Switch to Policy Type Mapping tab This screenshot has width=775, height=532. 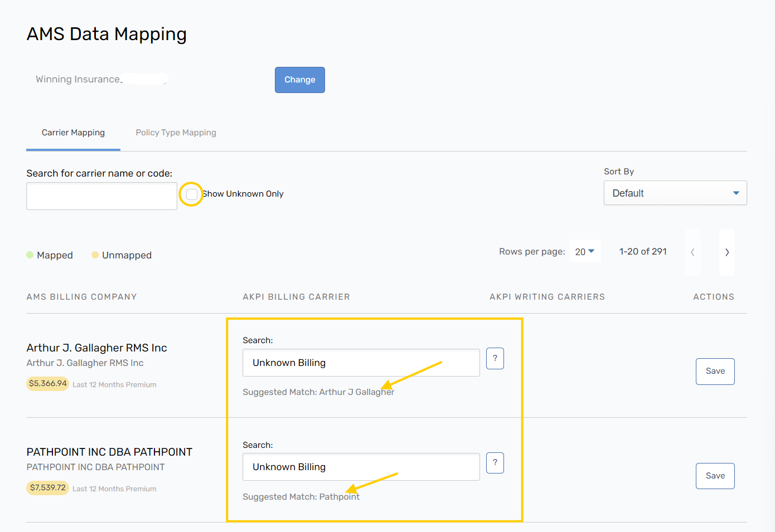(x=176, y=133)
